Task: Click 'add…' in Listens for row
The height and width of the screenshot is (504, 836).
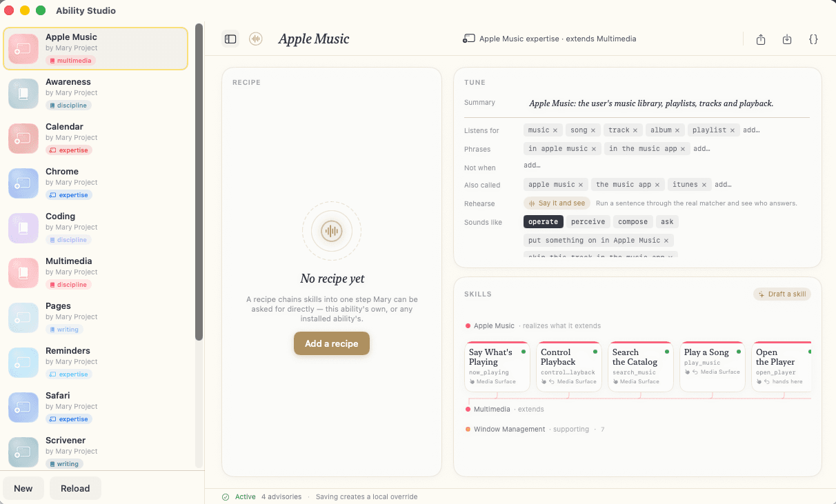Action: click(x=751, y=130)
